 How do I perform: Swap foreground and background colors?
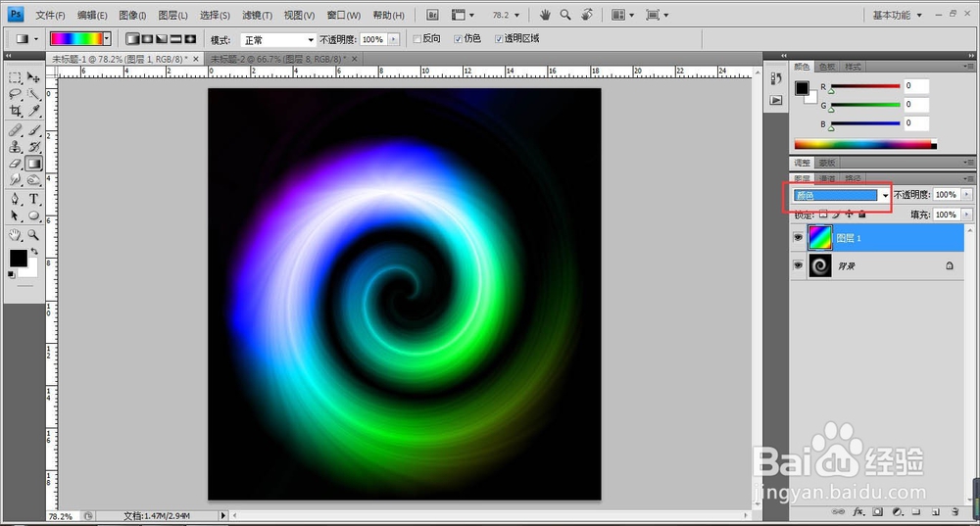(x=34, y=251)
